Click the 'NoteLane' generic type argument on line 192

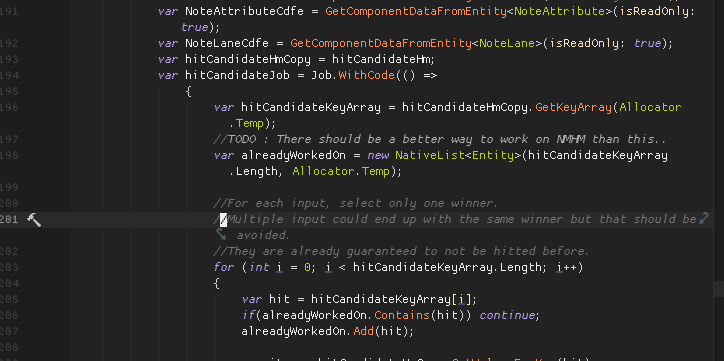[x=507, y=43]
